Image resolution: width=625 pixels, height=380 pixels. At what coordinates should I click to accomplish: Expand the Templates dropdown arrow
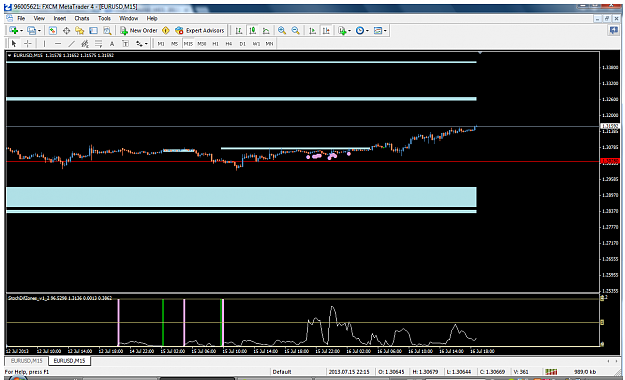coord(385,31)
